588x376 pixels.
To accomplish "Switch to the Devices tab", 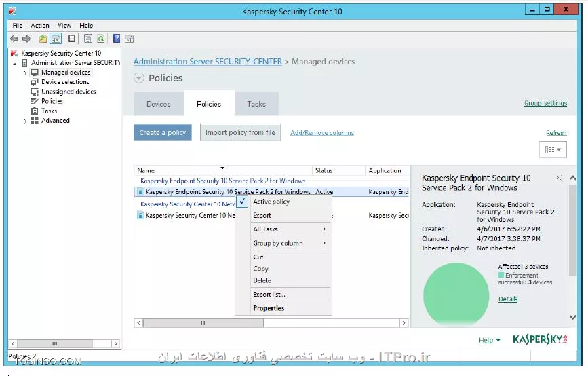I will coord(158,104).
